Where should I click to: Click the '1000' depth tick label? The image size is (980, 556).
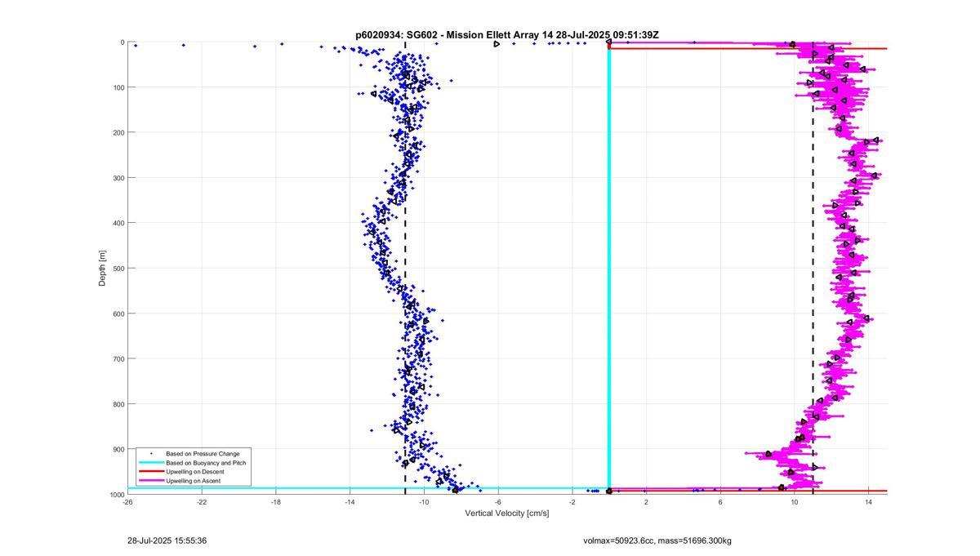116,495
